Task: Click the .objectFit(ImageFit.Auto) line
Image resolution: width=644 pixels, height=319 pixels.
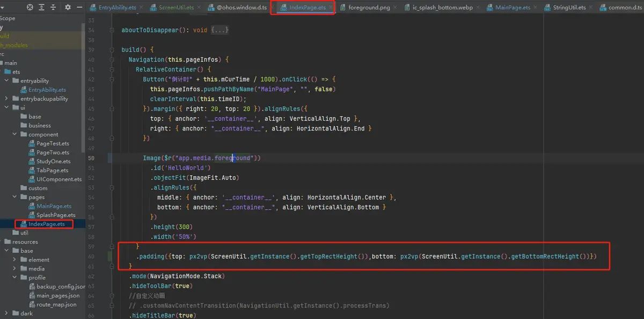Action: 194,177
